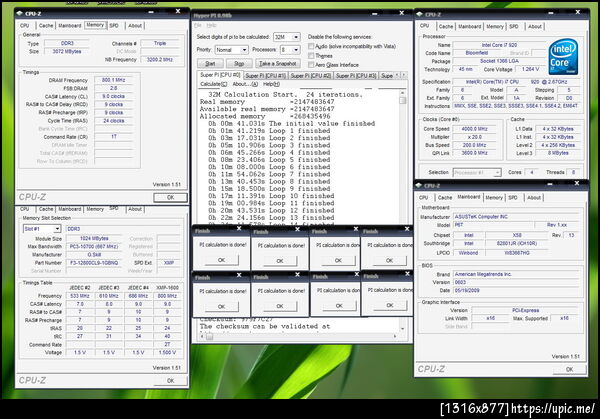Click the CPU-Z title icon in the Mainboard window

(x=419, y=186)
